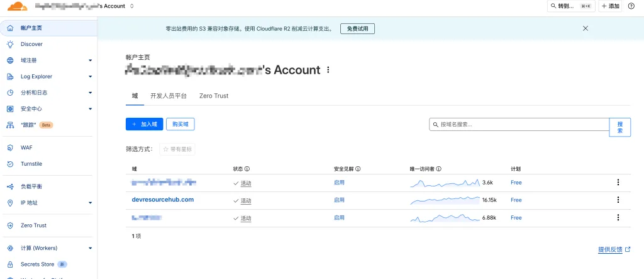
Task: Open the "跟踪" Beta menu item
Action: pos(37,125)
